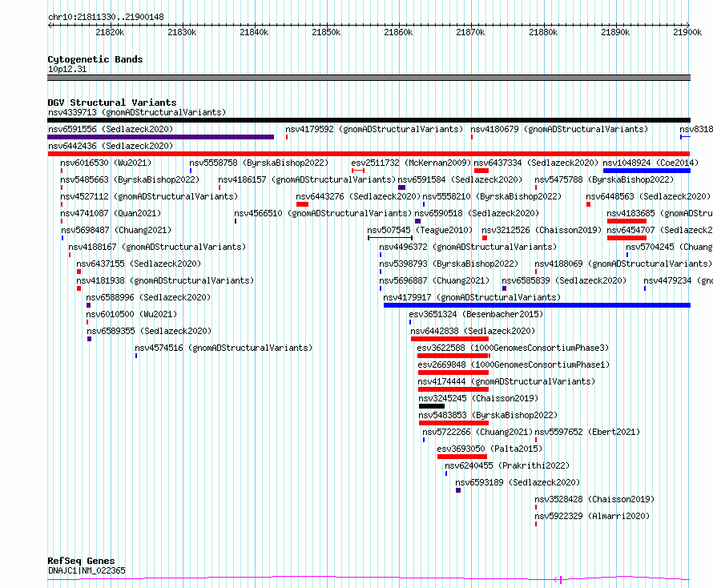This screenshot has width=713, height=588.
Task: Open nsv6437155 (Sedlazeck2020) label
Action: point(139,264)
